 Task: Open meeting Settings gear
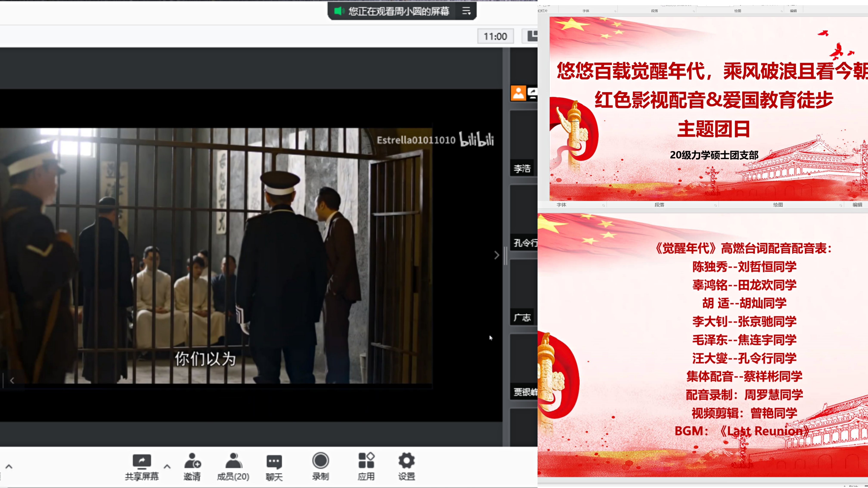pyautogui.click(x=406, y=467)
